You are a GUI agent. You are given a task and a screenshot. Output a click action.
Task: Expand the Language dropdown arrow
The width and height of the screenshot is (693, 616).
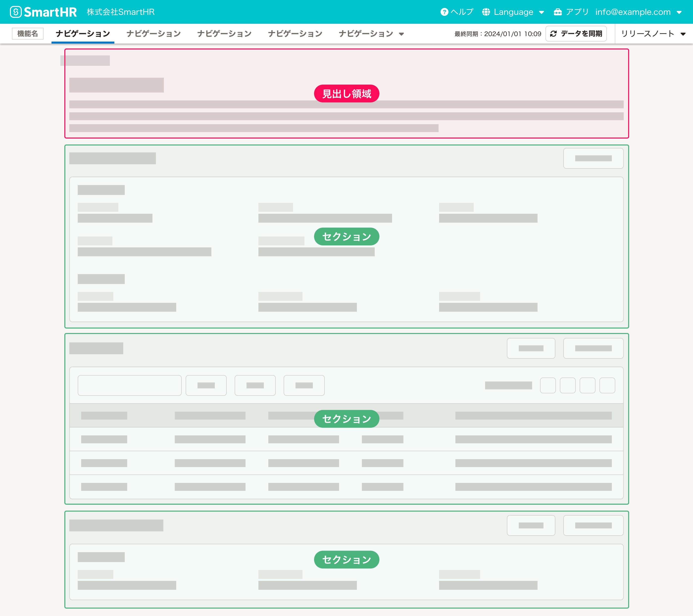542,12
